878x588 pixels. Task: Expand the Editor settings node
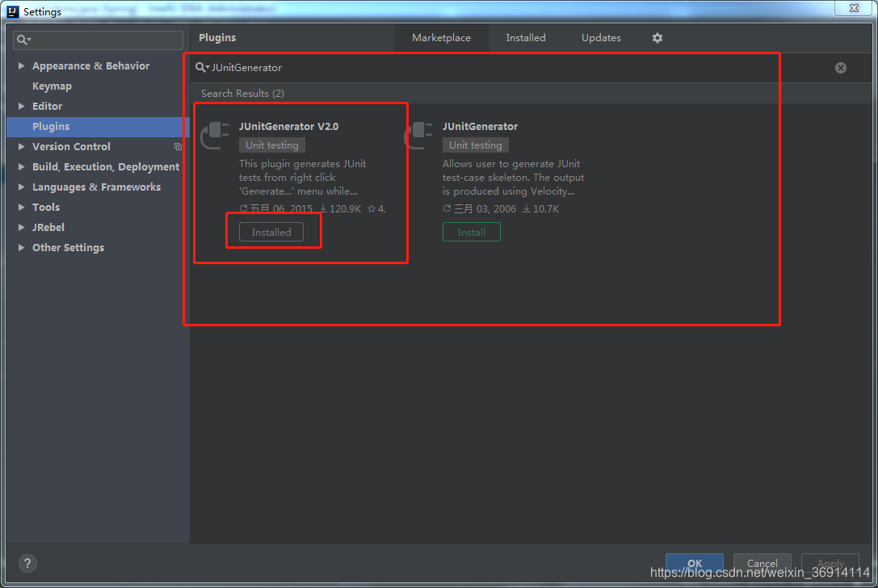[21, 107]
